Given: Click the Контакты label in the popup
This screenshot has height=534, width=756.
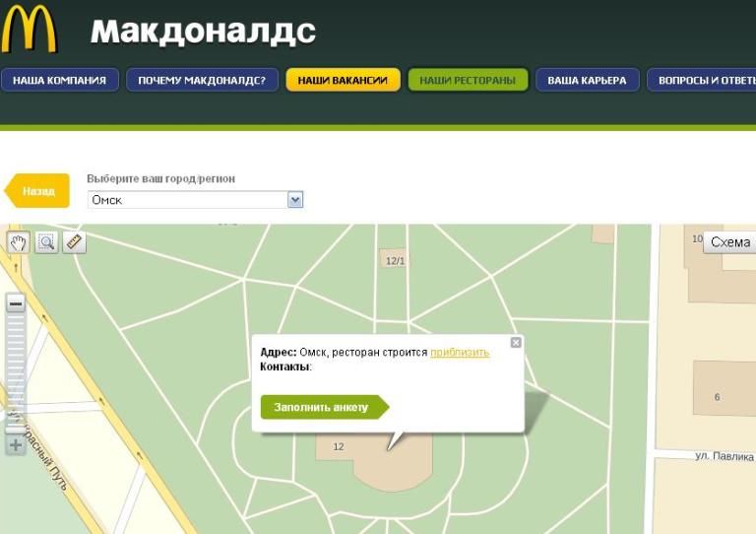Looking at the screenshot, I should (285, 367).
